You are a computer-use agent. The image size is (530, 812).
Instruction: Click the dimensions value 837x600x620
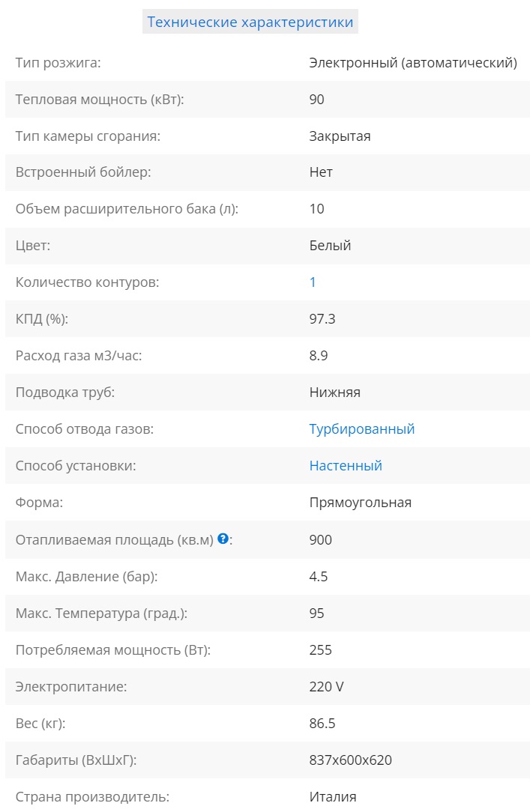coord(350,760)
